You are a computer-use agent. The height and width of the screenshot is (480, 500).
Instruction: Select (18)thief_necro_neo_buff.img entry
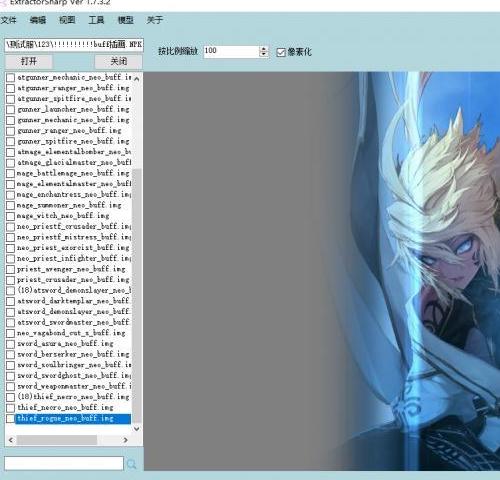(x=73, y=397)
